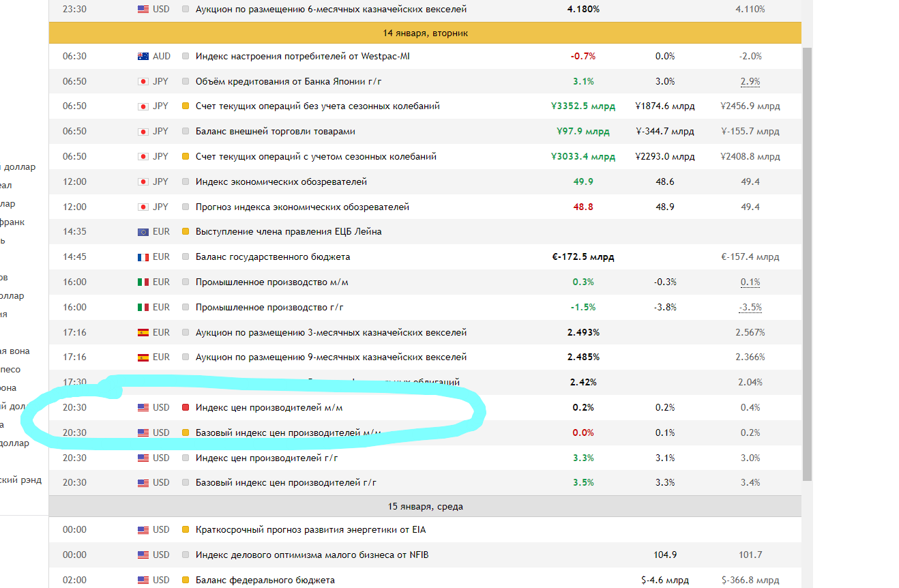Click gray importance marker for Westpac-MI sentiment index
The width and height of the screenshot is (899, 588).
pyautogui.click(x=186, y=57)
